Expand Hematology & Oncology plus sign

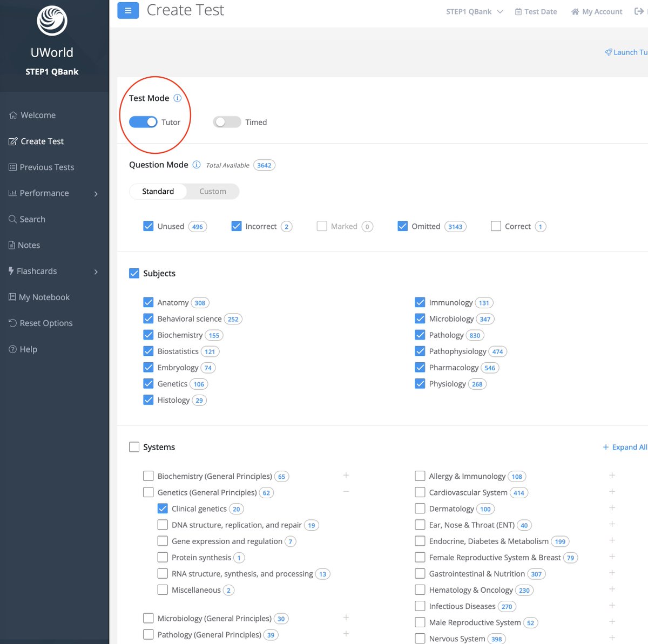click(612, 589)
